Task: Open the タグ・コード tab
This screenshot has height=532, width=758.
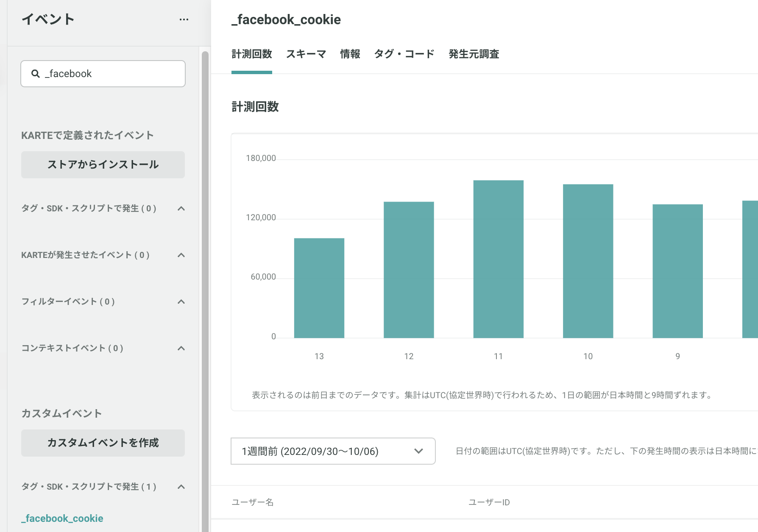Action: point(404,54)
